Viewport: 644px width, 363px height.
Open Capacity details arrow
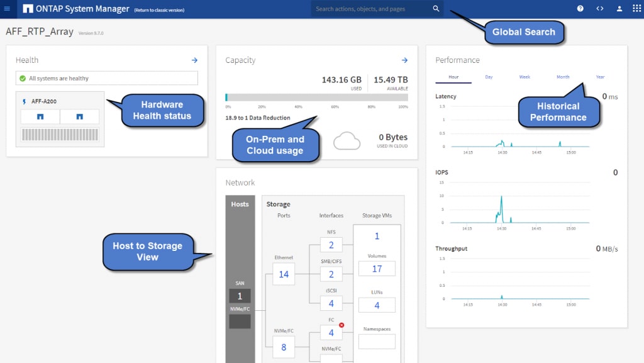pyautogui.click(x=404, y=60)
